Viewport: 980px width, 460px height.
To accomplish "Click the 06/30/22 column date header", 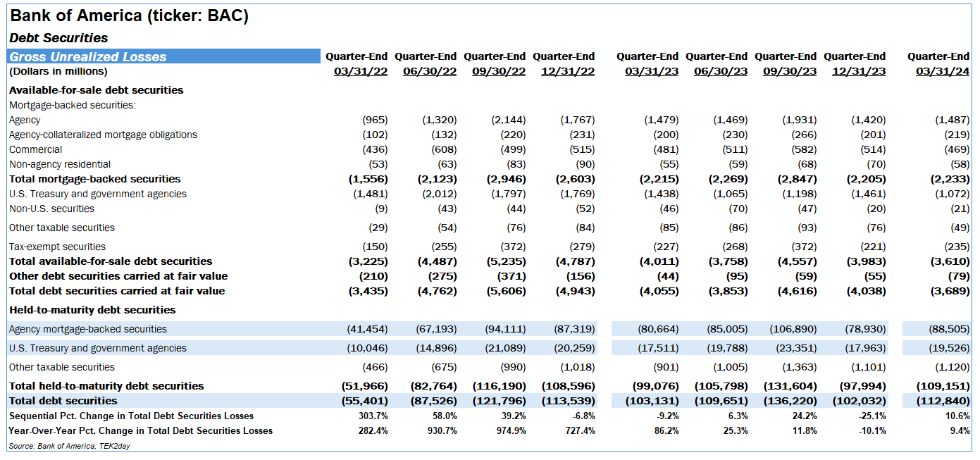I will pos(430,71).
